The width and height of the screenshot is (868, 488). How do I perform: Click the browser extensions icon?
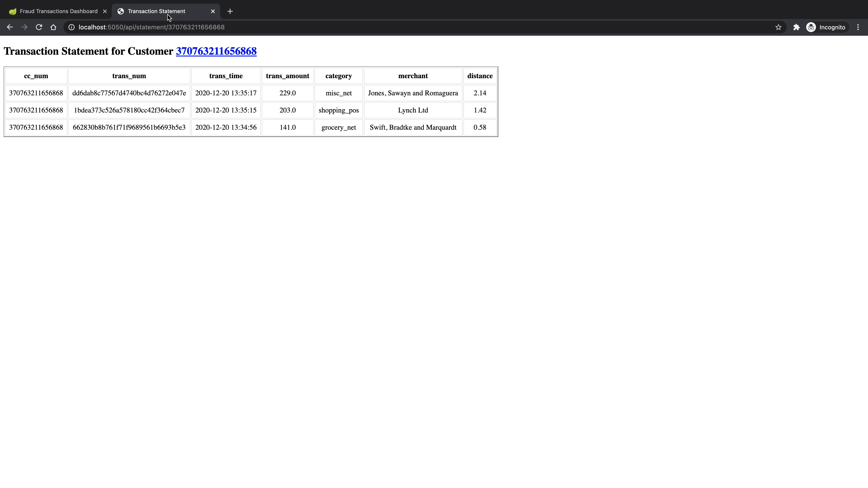tap(797, 27)
